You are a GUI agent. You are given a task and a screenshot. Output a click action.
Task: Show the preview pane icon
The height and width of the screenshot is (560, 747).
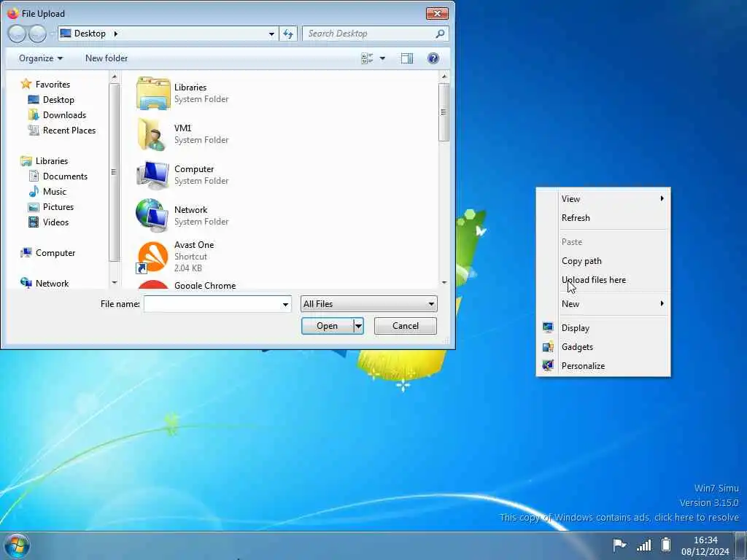point(407,58)
